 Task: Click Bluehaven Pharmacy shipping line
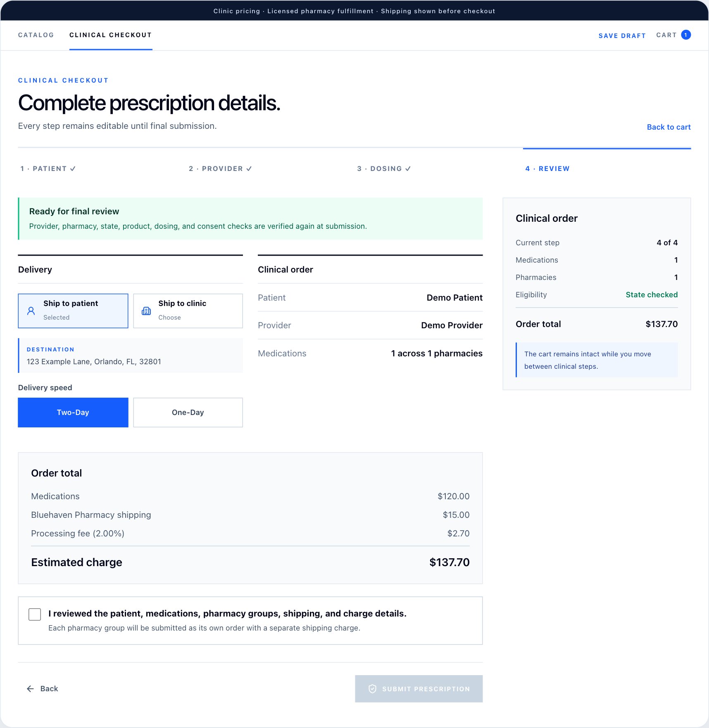[250, 515]
